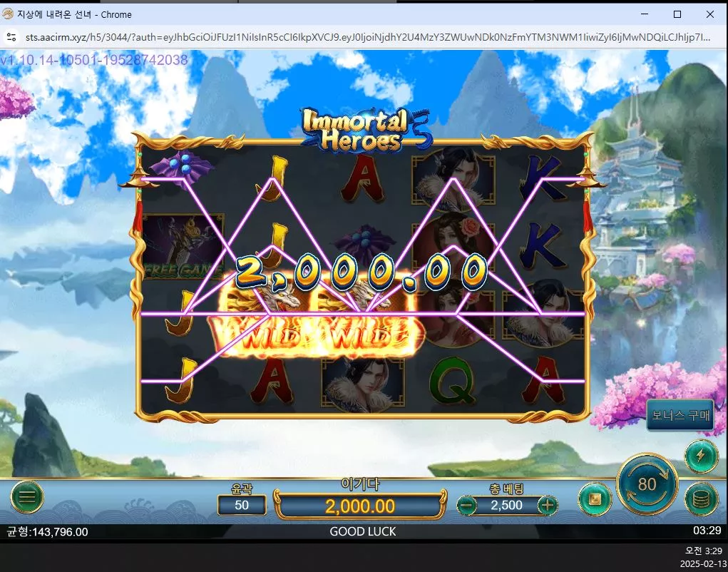This screenshot has width=728, height=572.
Task: Click the site info icon in address bar
Action: 11,37
